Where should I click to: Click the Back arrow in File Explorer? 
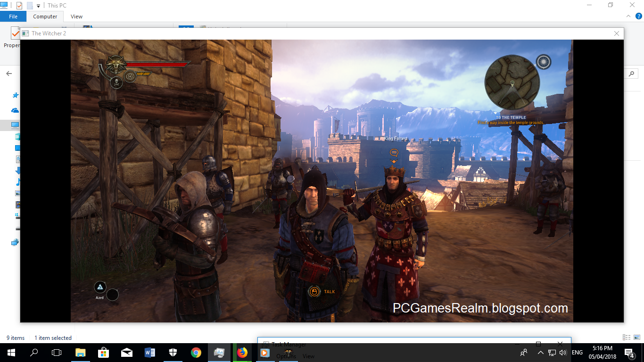pyautogui.click(x=9, y=74)
